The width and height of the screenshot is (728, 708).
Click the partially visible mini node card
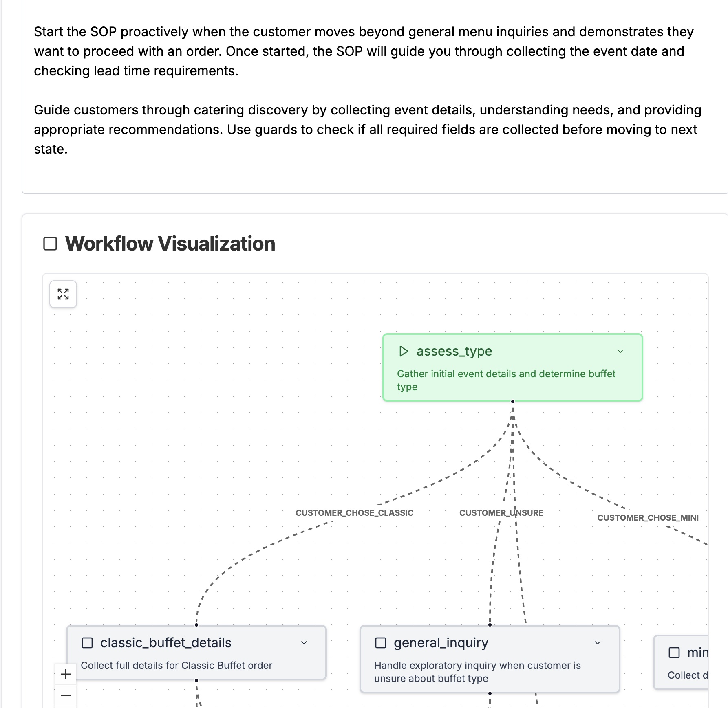pos(691,662)
